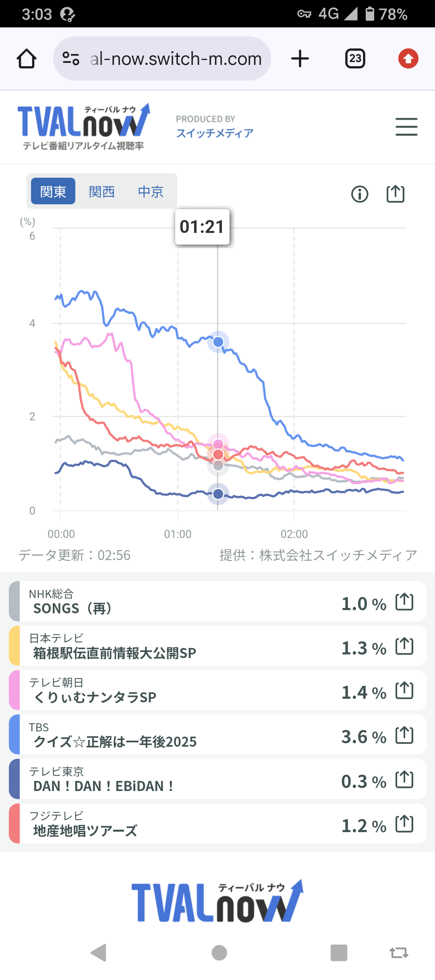Tap the red browser update icon
Screen dimensions: 435x980
[408, 59]
